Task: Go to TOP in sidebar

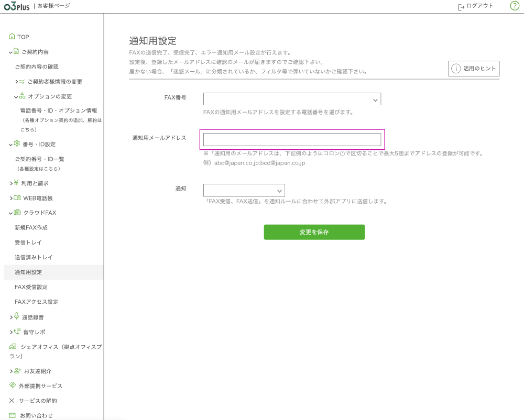Action: tap(23, 37)
